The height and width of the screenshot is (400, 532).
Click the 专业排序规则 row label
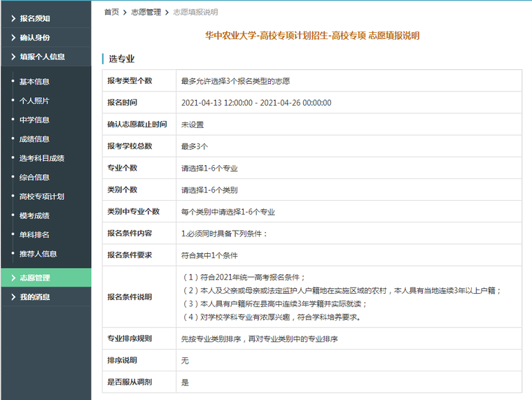pos(129,338)
